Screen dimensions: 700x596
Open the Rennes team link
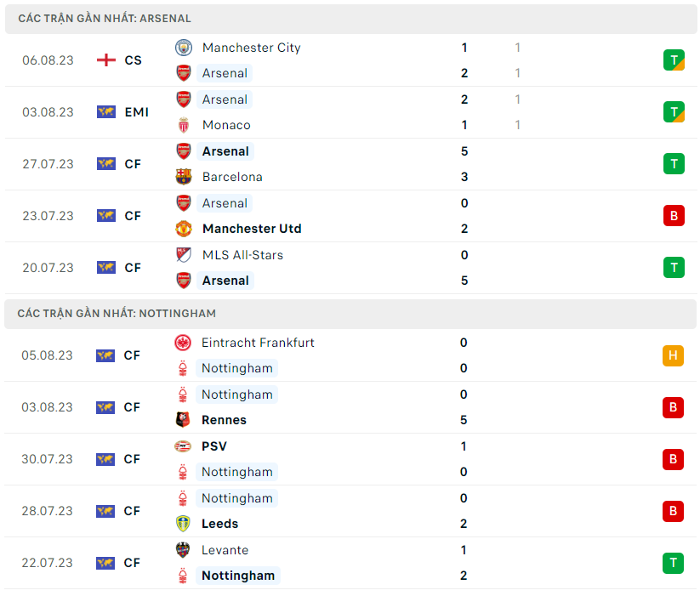coord(224,420)
